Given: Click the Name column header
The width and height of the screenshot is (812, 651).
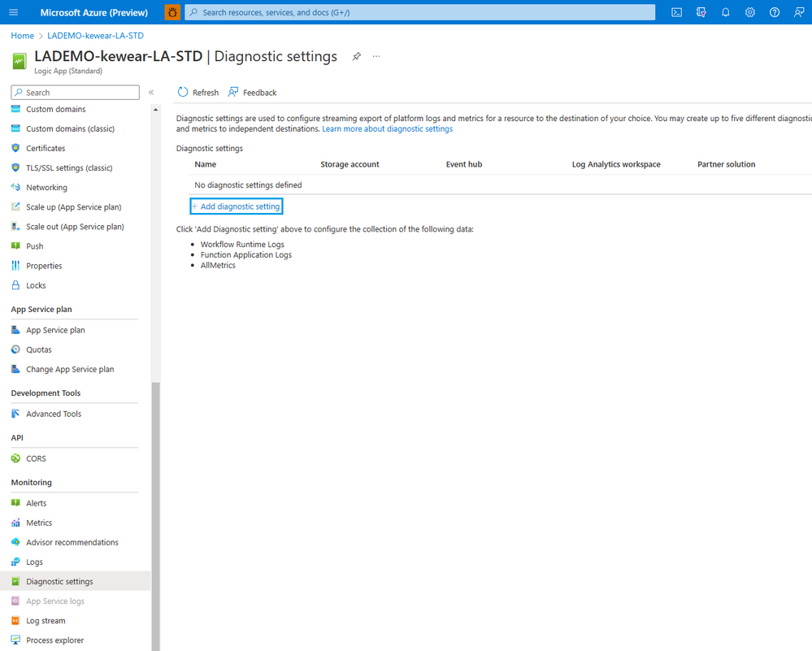Looking at the screenshot, I should (205, 164).
